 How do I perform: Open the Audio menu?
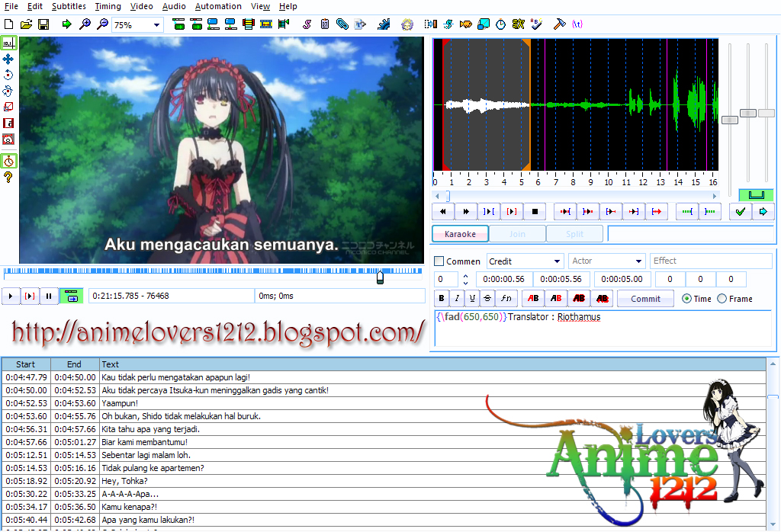(x=174, y=6)
